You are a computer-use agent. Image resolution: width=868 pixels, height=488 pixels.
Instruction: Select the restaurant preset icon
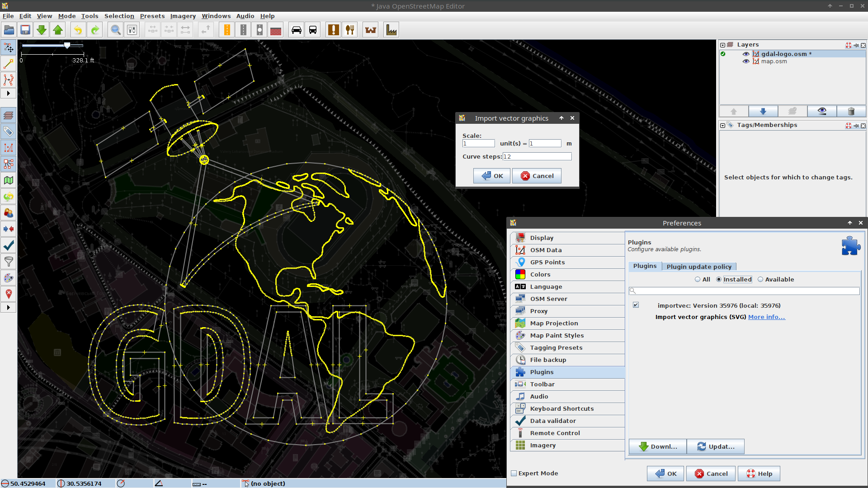pos(350,29)
